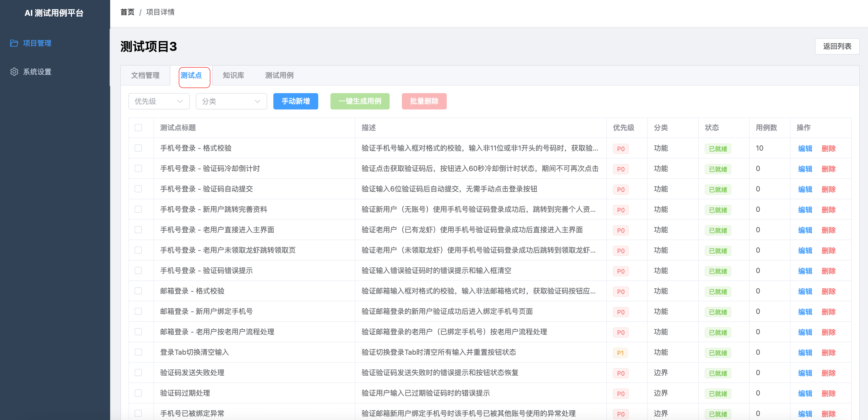Tick the checkbox for 验证码过期处理
The width and height of the screenshot is (868, 420).
click(138, 393)
